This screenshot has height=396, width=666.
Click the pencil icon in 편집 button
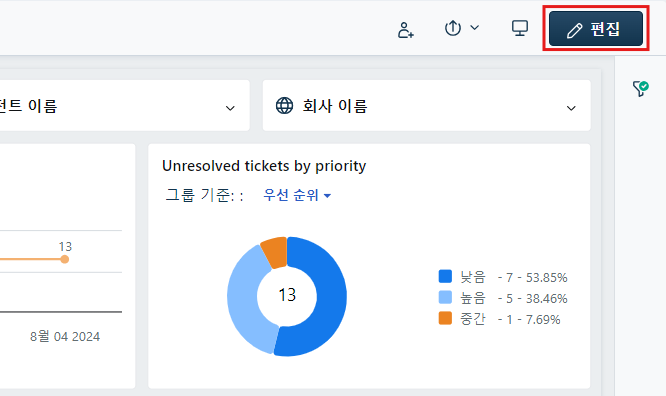tap(574, 31)
